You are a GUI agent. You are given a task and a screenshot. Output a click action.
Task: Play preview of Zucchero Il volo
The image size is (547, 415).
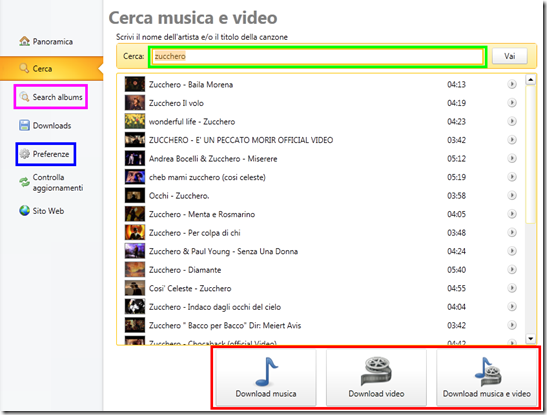coord(512,103)
